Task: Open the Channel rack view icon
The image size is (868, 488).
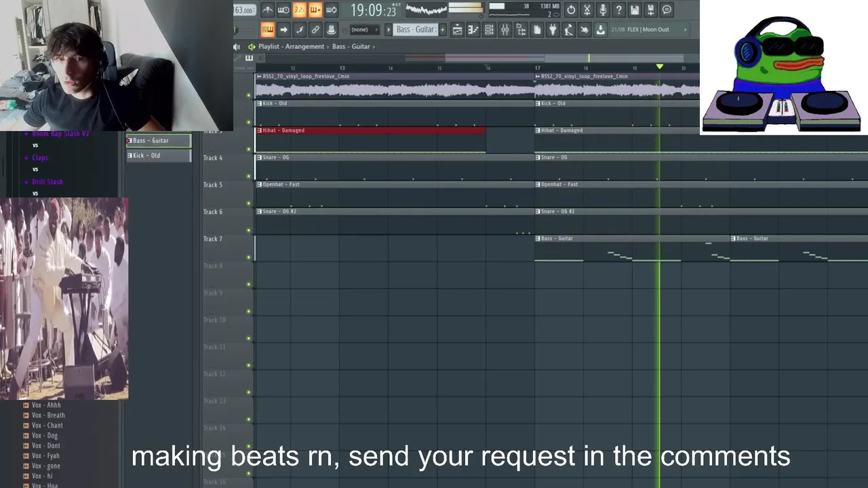Action: point(489,30)
